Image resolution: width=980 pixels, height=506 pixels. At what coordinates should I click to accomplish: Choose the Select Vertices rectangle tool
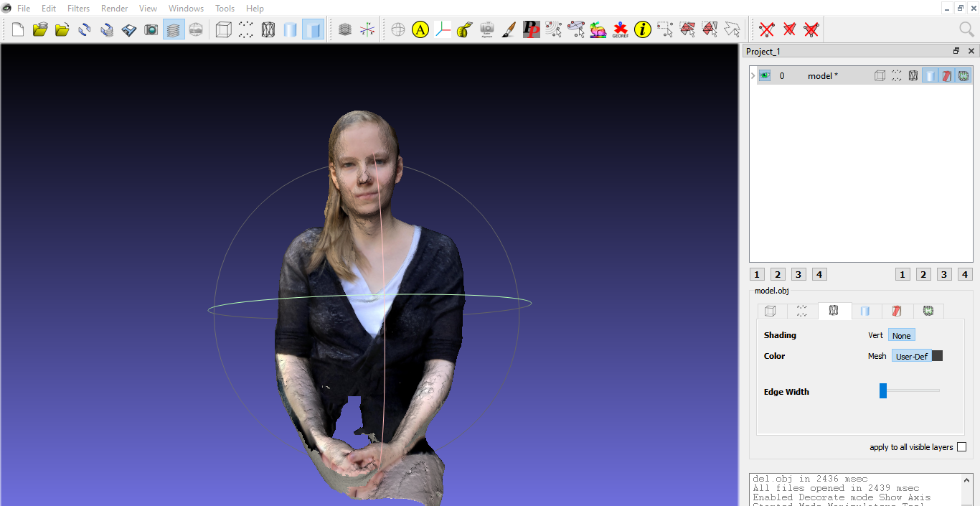[665, 29]
